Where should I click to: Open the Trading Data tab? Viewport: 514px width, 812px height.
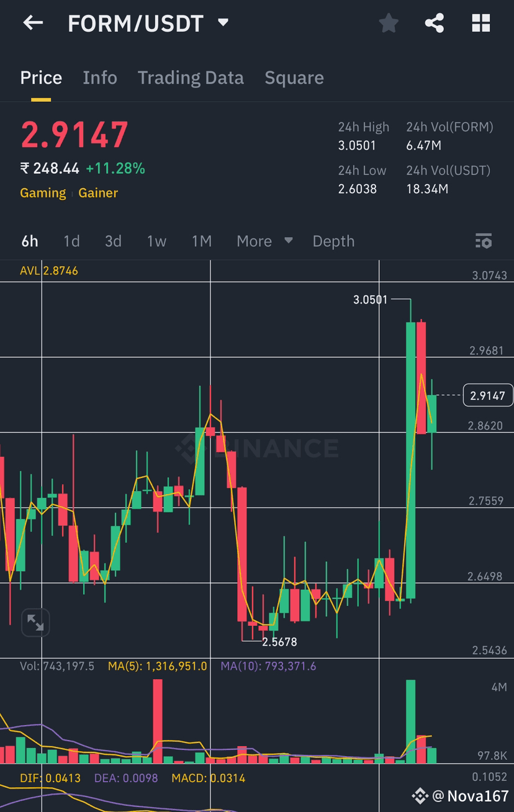[191, 78]
